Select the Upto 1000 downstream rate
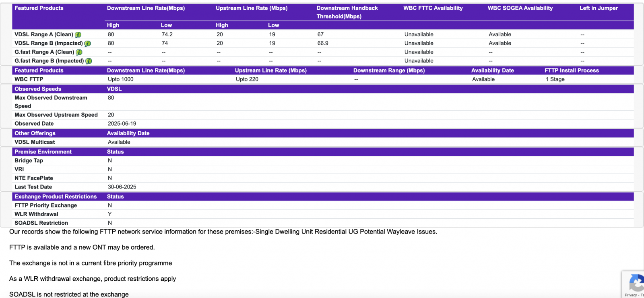The height and width of the screenshot is (298, 644). coord(120,79)
